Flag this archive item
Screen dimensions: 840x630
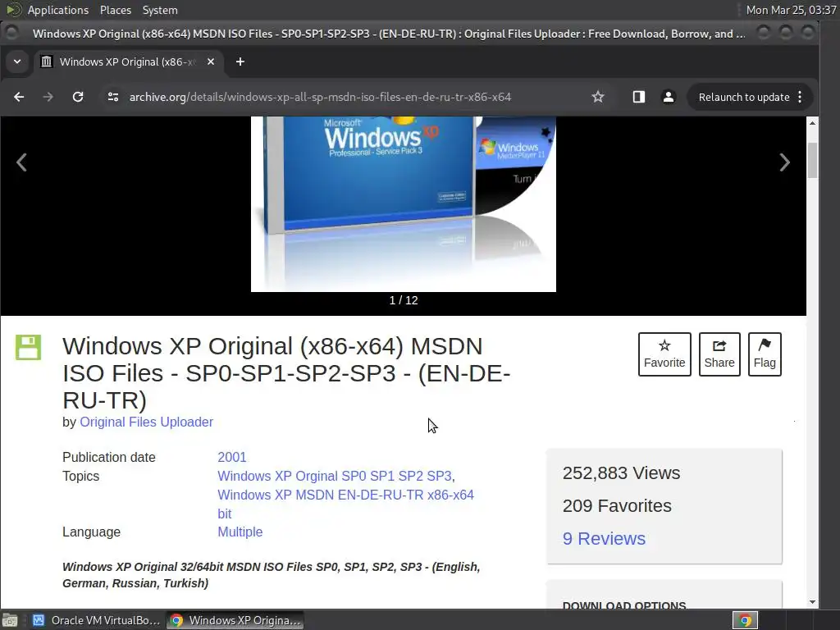[765, 354]
